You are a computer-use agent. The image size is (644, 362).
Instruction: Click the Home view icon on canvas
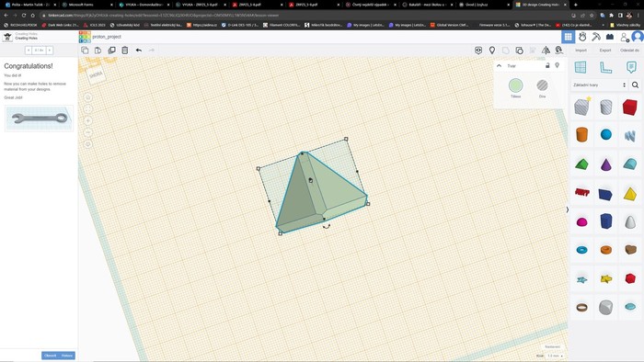pyautogui.click(x=88, y=97)
